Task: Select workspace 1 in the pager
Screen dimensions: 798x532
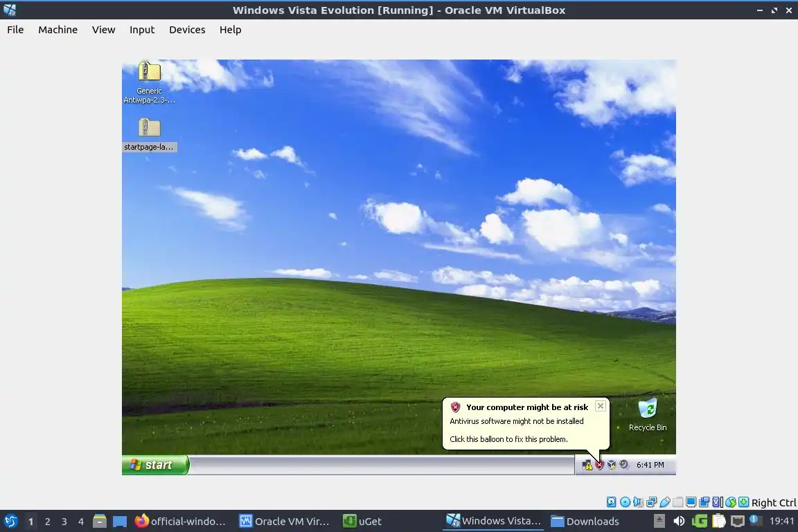Action: click(x=30, y=522)
